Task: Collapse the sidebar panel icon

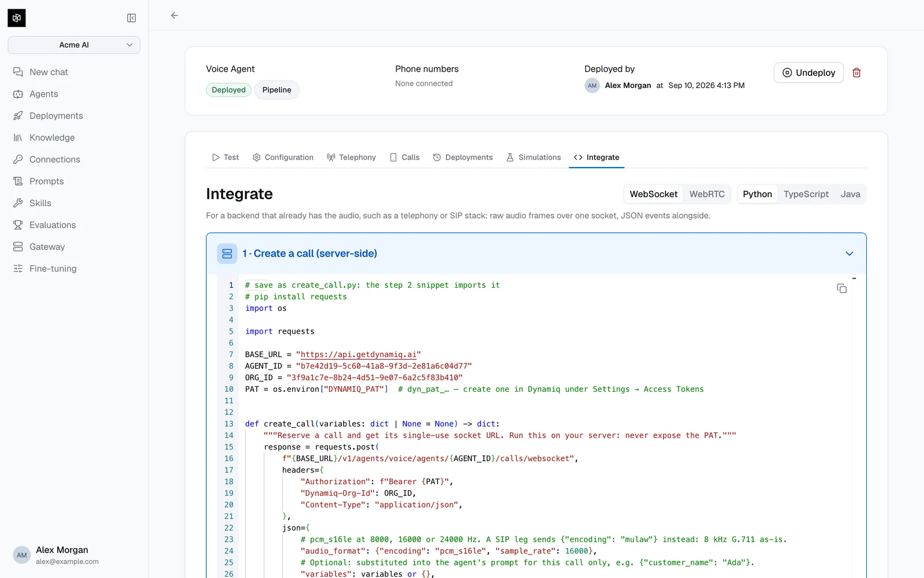Action: (x=132, y=18)
